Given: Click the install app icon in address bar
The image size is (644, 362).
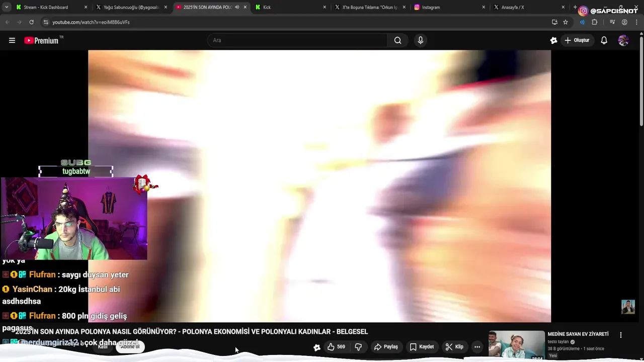Looking at the screenshot, I should [554, 22].
